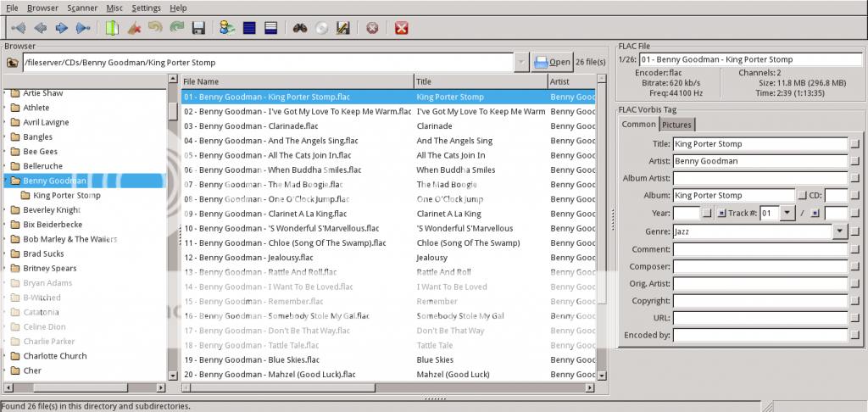Click the Avril Lavigne folder
Image resolution: width=868 pixels, height=412 pixels.
(46, 122)
